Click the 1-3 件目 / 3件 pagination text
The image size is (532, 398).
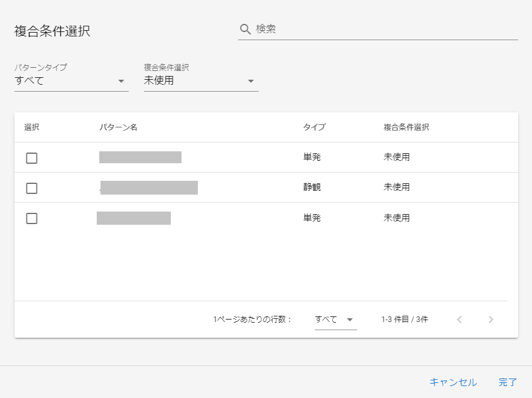click(x=404, y=320)
